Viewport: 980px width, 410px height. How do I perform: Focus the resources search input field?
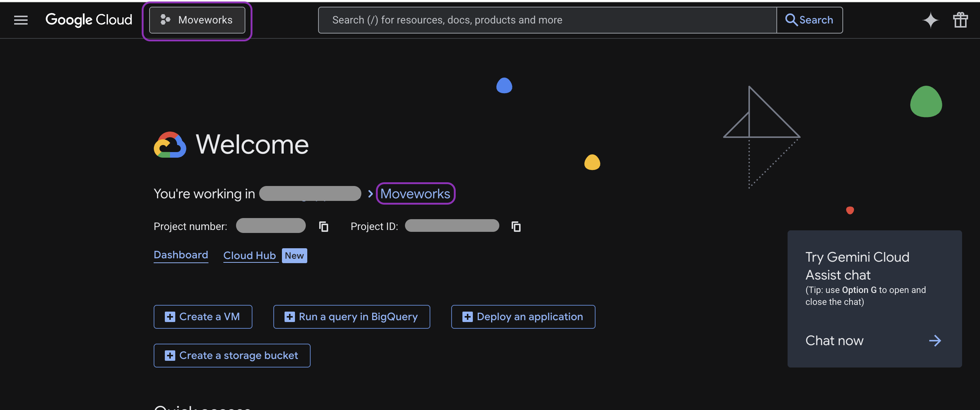[547, 20]
